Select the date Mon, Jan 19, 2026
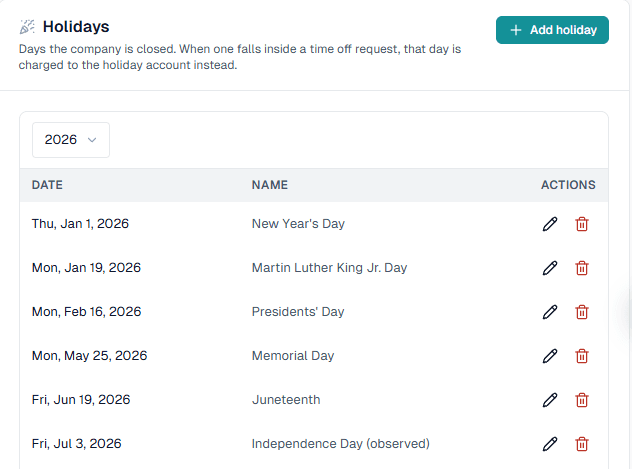632x469 pixels. pyautogui.click(x=86, y=268)
